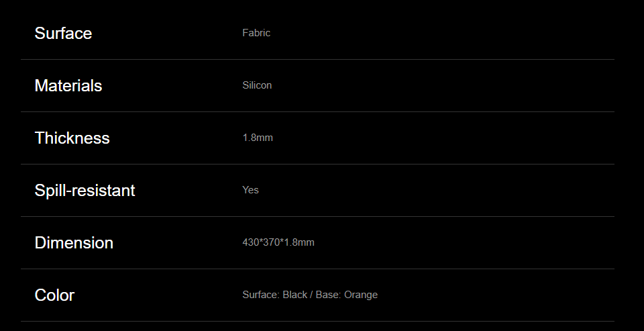Select the Silicon material value

point(257,85)
